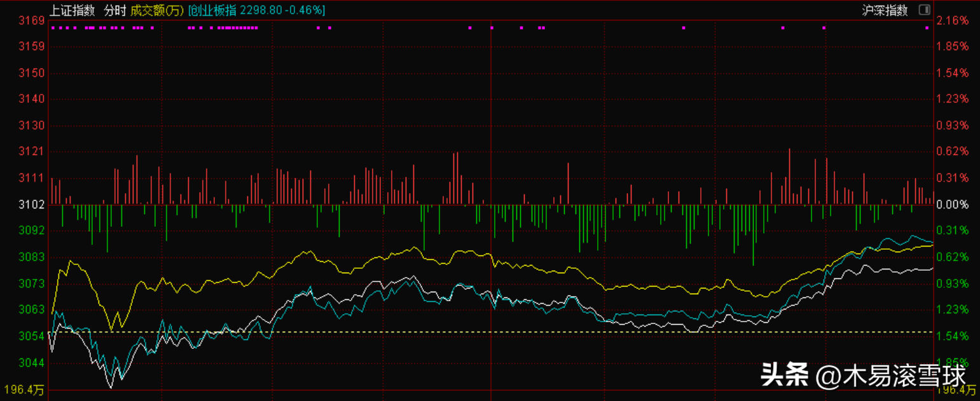This screenshot has height=401, width=980.
Task: Switch to the 分时 intraday view
Action: (115, 10)
